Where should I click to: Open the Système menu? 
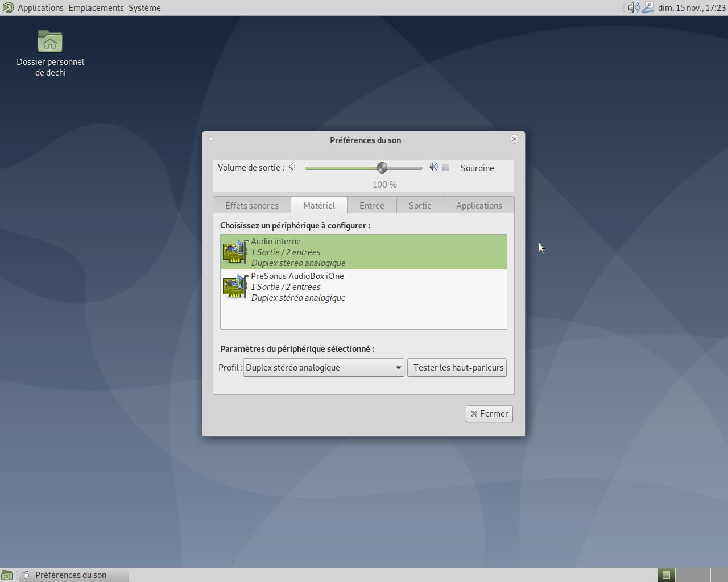144,8
